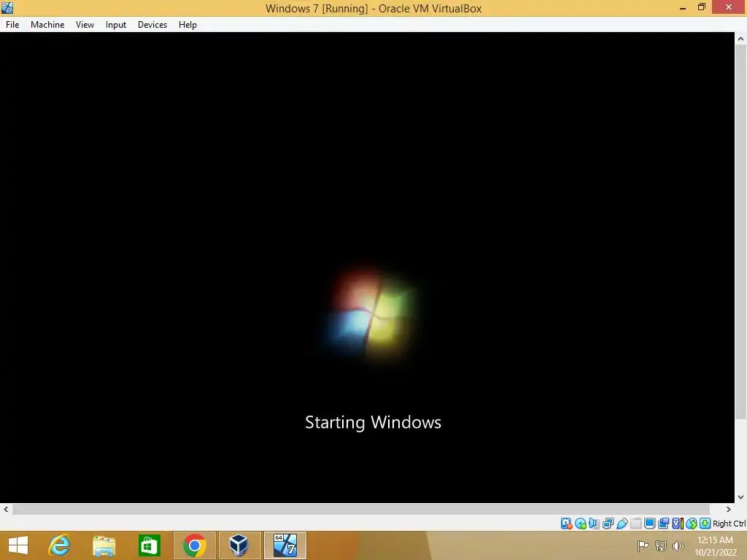Viewport: 747px width, 560px height.
Task: Click the VirtualBox title bar window icon
Action: (x=7, y=7)
